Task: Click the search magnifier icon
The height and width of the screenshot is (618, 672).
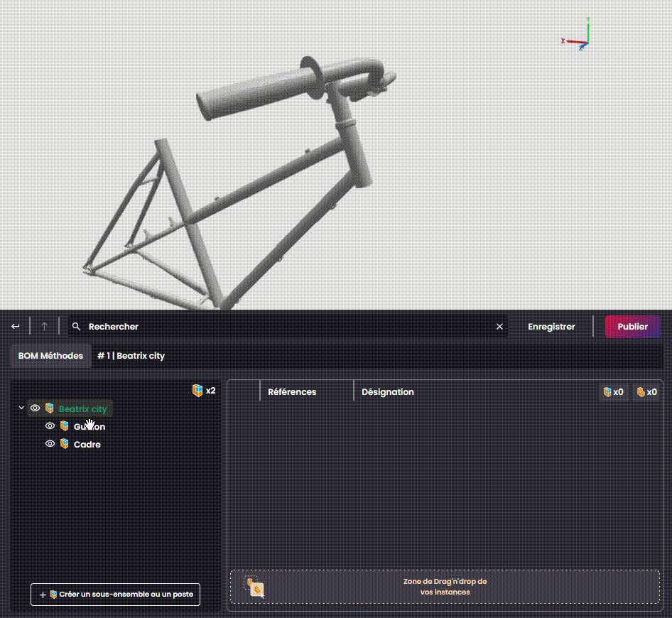Action: tap(76, 327)
